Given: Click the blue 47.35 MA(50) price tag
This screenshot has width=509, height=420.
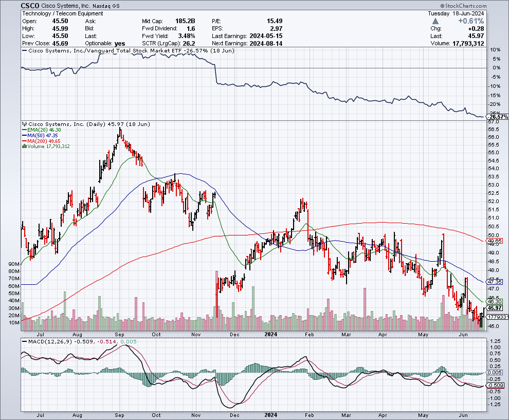Looking at the screenshot, I should pyautogui.click(x=495, y=282).
